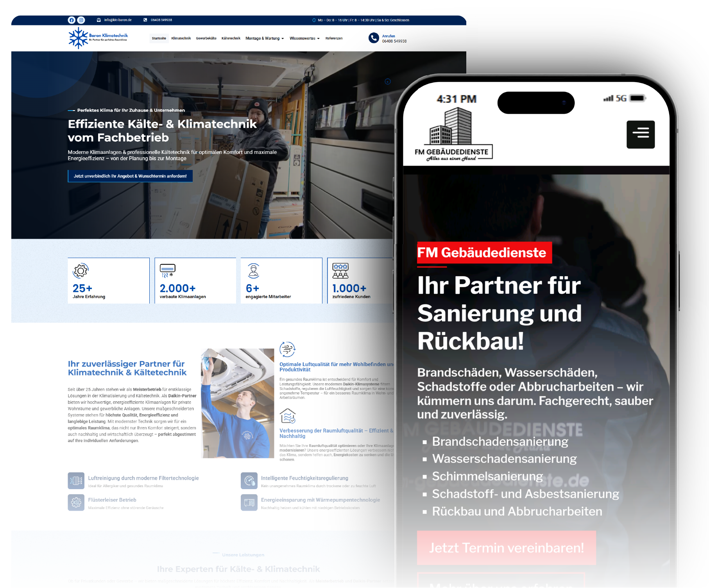Image resolution: width=709 pixels, height=588 pixels.
Task: Click Jetzt unverbindlich Ihr Angebot anfordern button
Action: 130,176
